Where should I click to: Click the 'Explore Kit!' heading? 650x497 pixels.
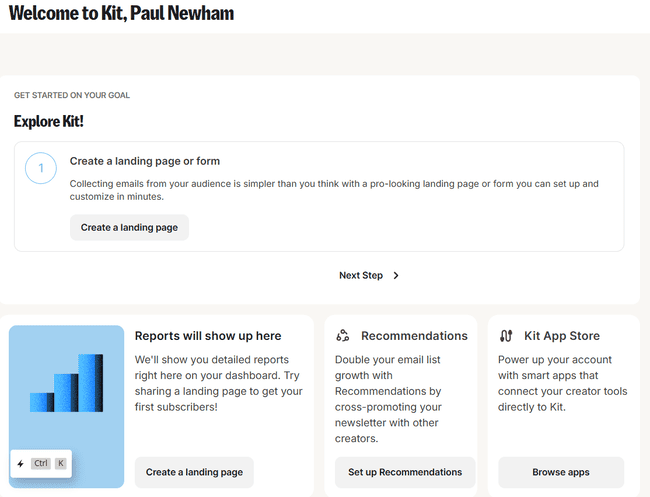(49, 121)
